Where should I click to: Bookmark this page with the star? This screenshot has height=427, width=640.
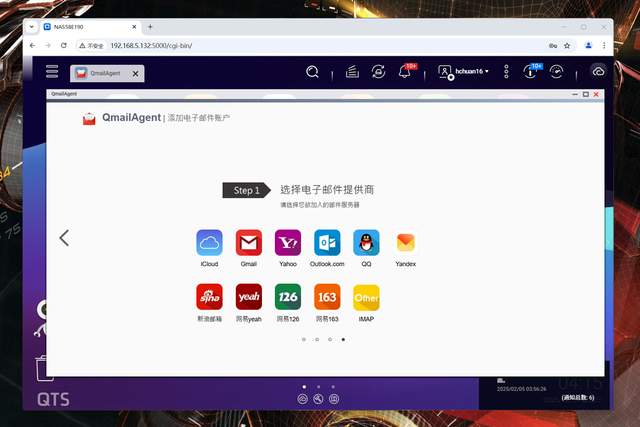pos(567,45)
